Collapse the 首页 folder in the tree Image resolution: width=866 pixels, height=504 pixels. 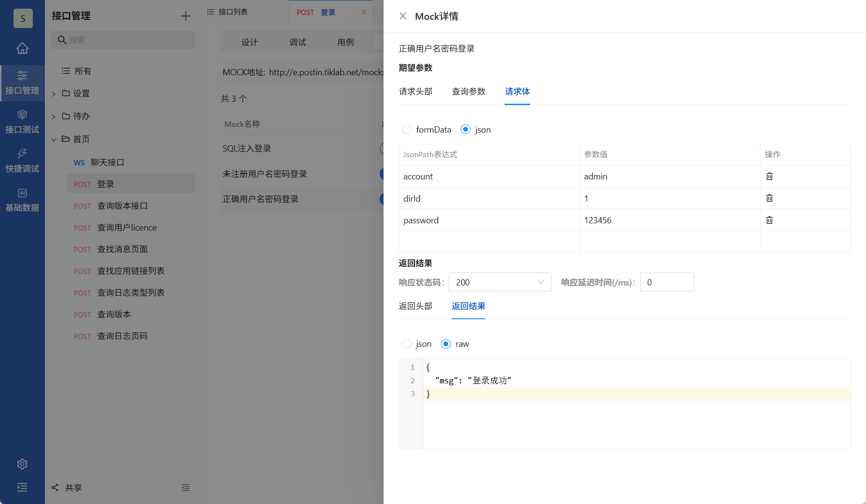pyautogui.click(x=54, y=139)
